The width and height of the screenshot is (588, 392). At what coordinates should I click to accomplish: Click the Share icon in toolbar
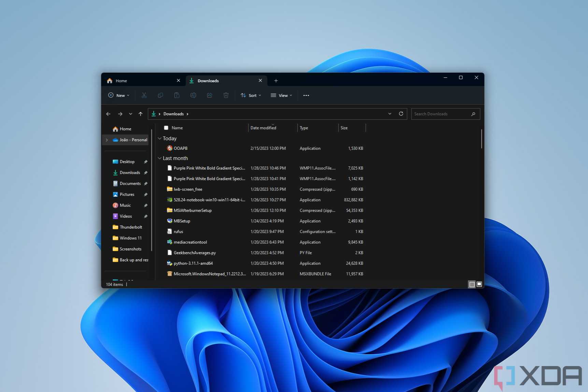coord(210,96)
